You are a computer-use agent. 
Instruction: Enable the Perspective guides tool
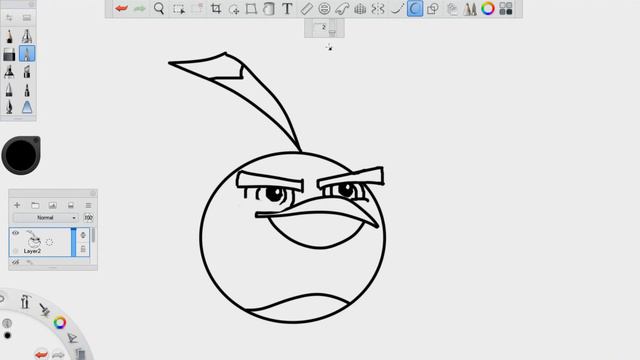click(x=360, y=9)
